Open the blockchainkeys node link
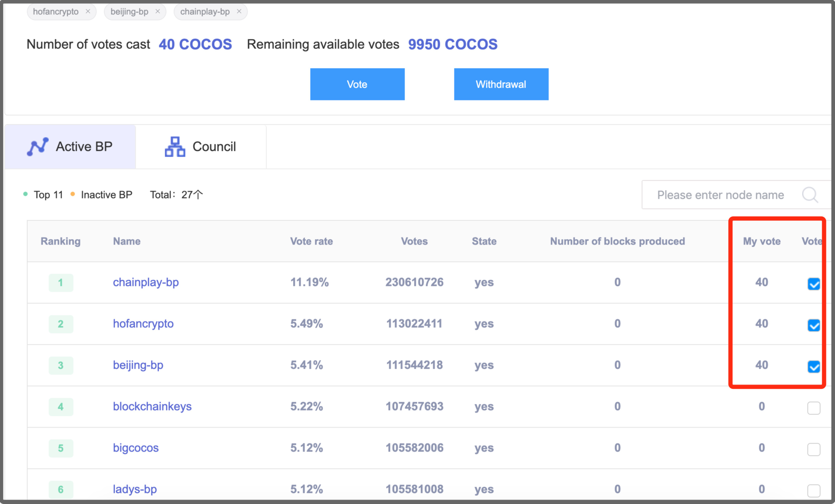This screenshot has width=835, height=504. pos(152,406)
